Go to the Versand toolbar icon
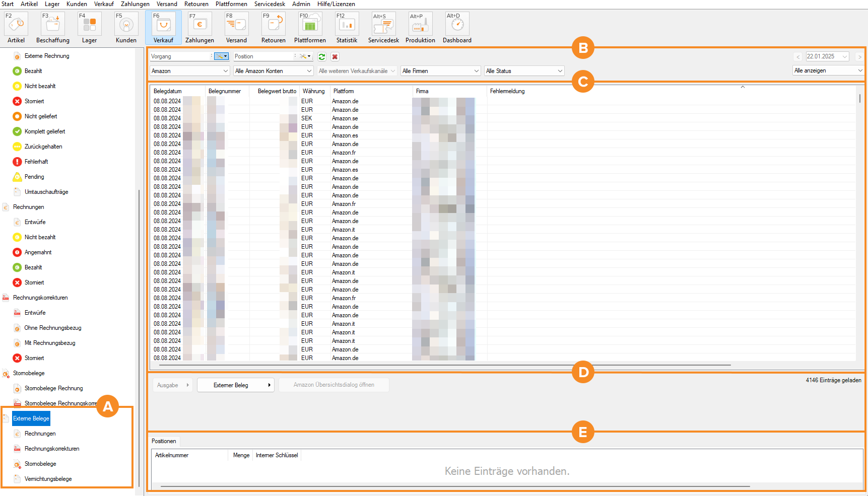Screen dimensions: 868x496 tap(236, 28)
